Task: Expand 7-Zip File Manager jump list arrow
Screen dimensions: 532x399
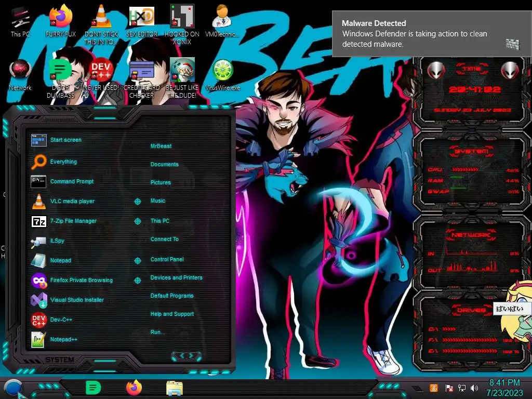Action: point(137,221)
